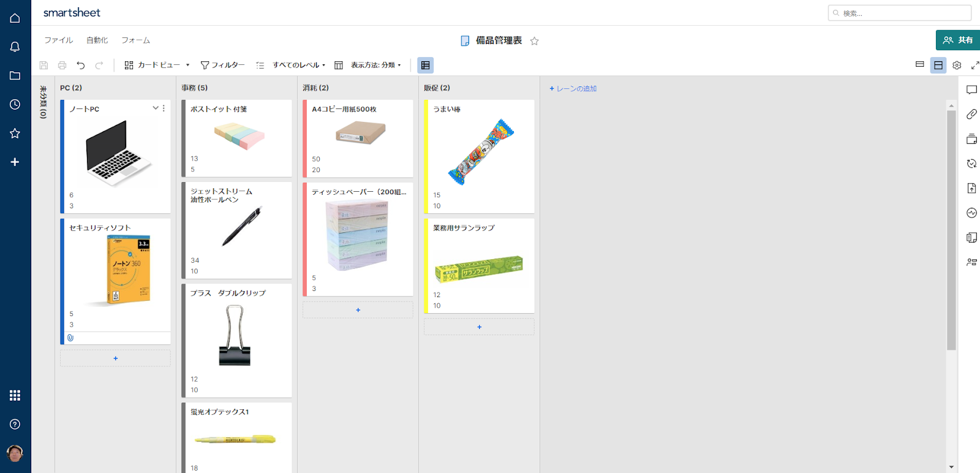Select the ジェットストリーム ballpoint pen card
Viewport: 980px width, 473px height.
(x=237, y=230)
